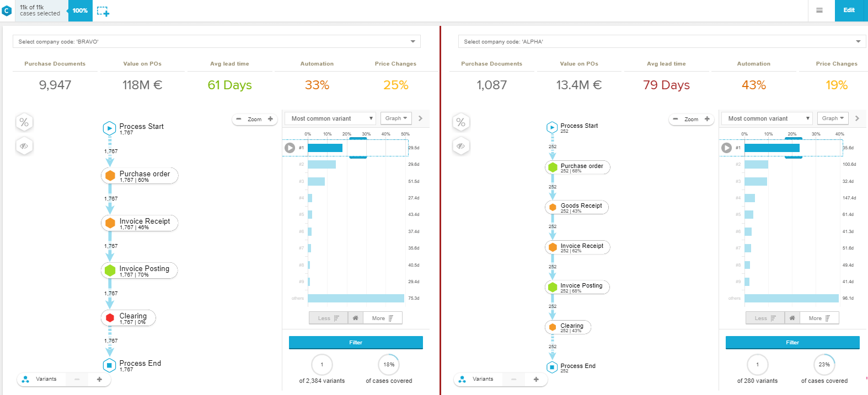Zoom out on the ALPHA process graph
The image size is (868, 395).
point(676,119)
